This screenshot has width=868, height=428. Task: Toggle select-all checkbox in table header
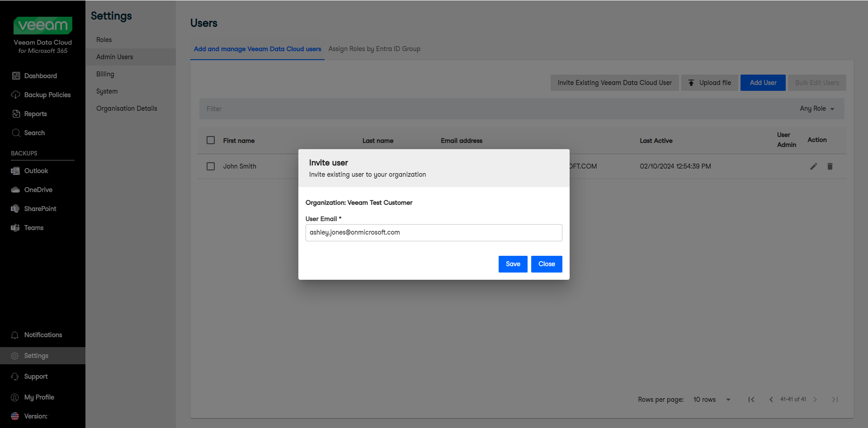211,140
